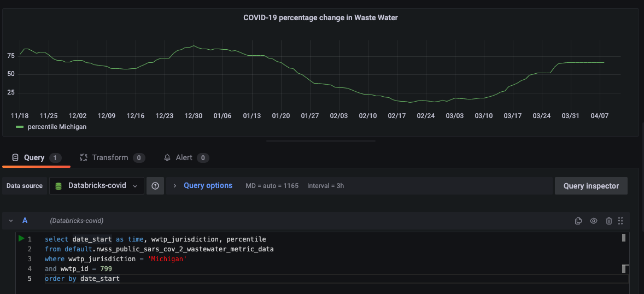Click the Transform tab icon
Screen dimensions: 644x294
[x=84, y=157]
